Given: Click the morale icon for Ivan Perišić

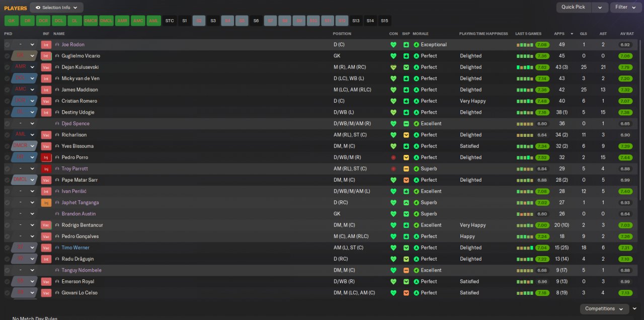Looking at the screenshot, I should pos(416,191).
